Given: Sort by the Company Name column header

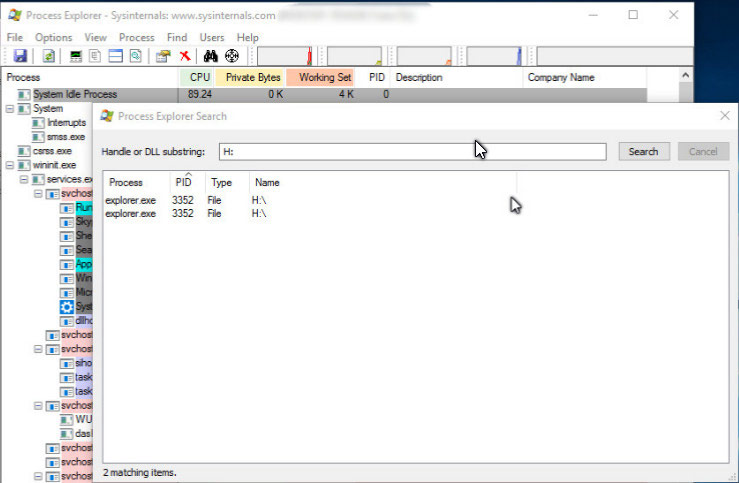Looking at the screenshot, I should click(584, 77).
